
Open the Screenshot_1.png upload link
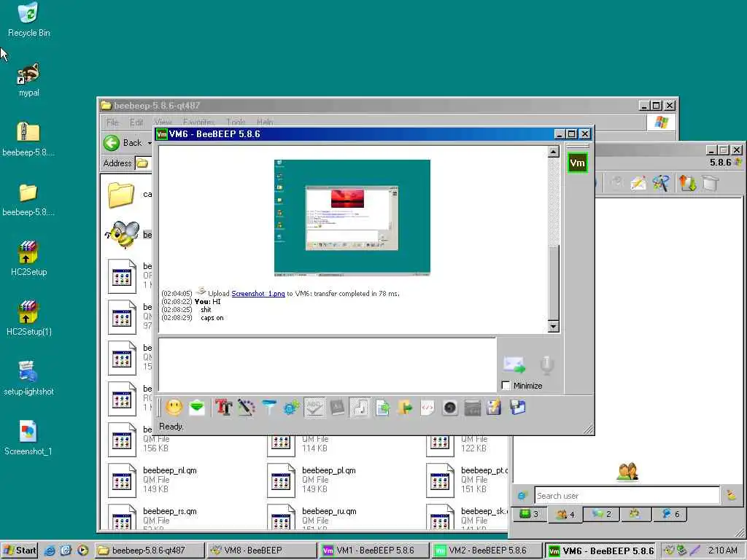(x=258, y=293)
